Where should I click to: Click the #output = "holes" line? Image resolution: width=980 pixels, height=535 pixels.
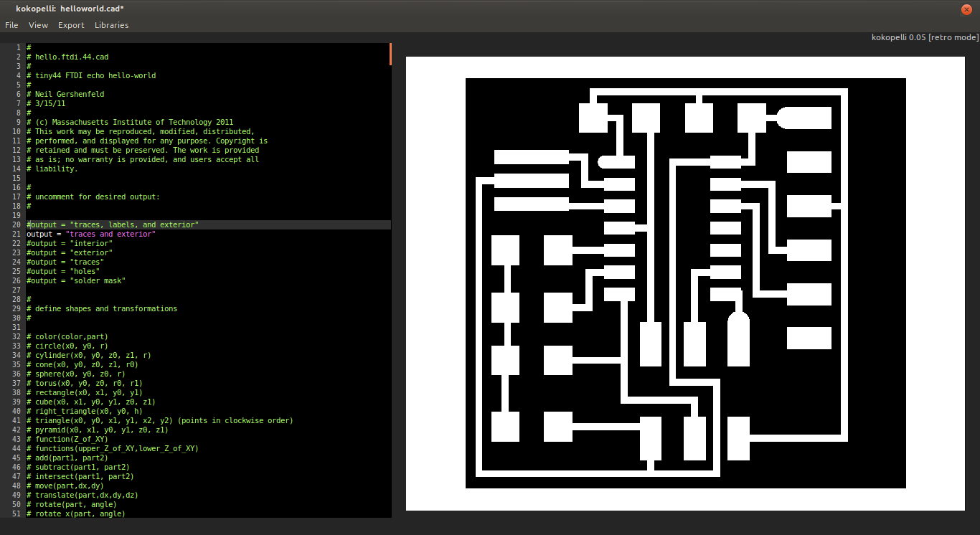pyautogui.click(x=63, y=271)
